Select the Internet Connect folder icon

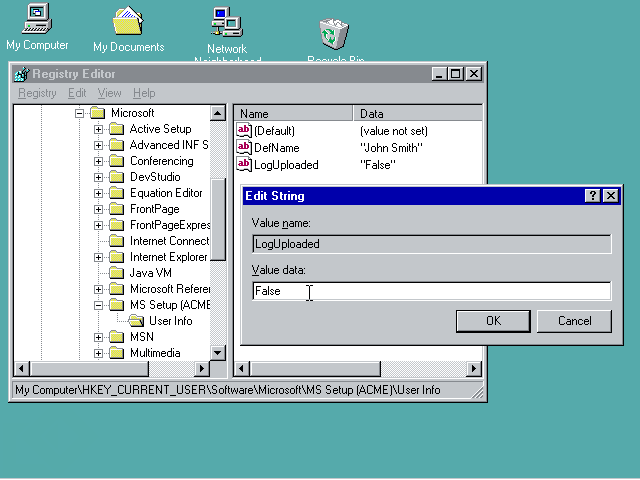pos(117,241)
